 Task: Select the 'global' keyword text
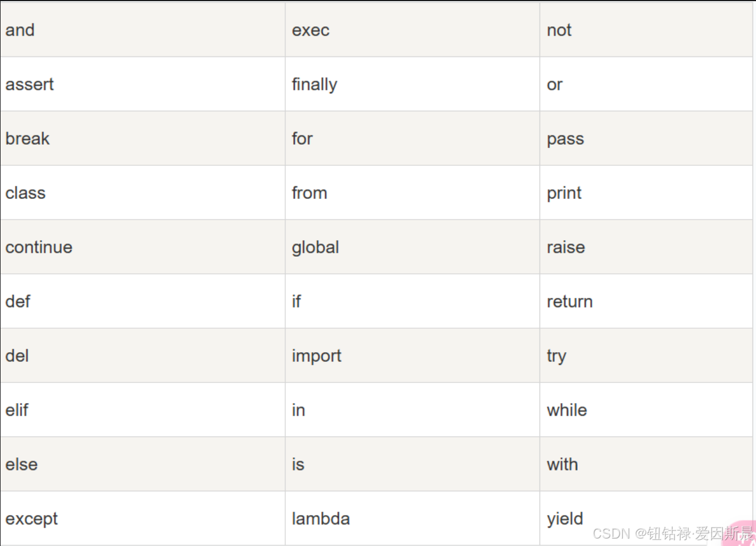pyautogui.click(x=315, y=248)
